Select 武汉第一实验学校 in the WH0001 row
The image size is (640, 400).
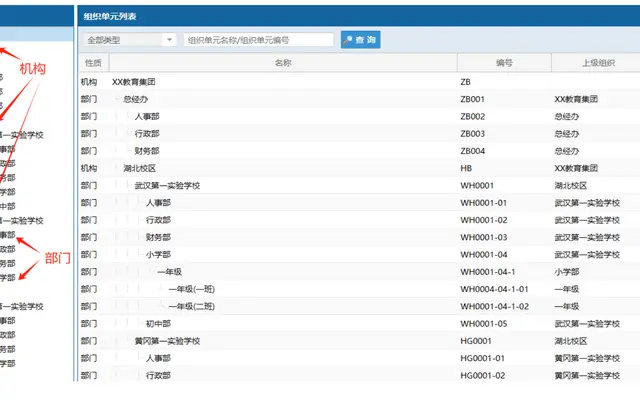click(x=167, y=185)
